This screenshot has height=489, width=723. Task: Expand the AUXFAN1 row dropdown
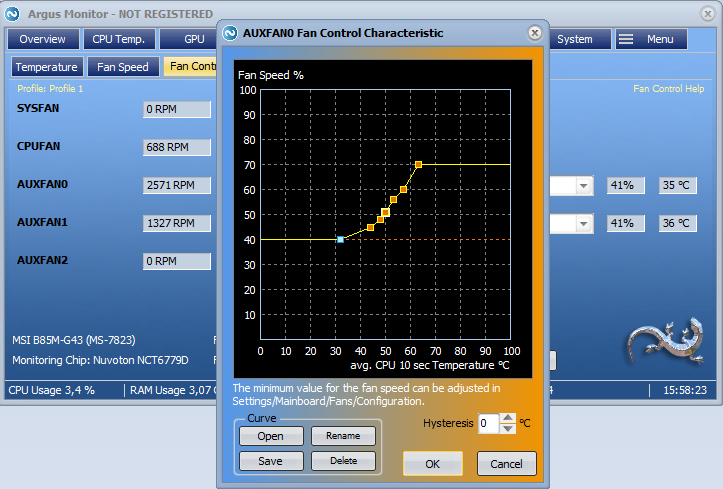point(583,223)
